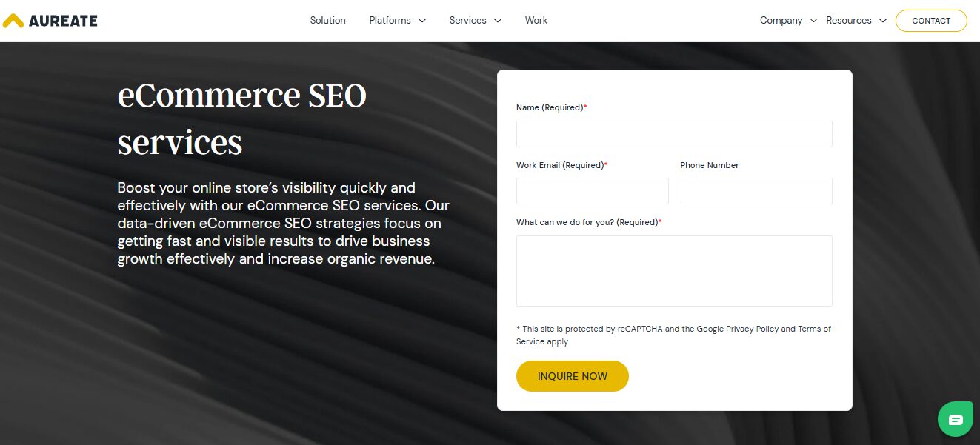Screen dimensions: 980x445
Task: Submit the form with Inquire Now
Action: 572,376
